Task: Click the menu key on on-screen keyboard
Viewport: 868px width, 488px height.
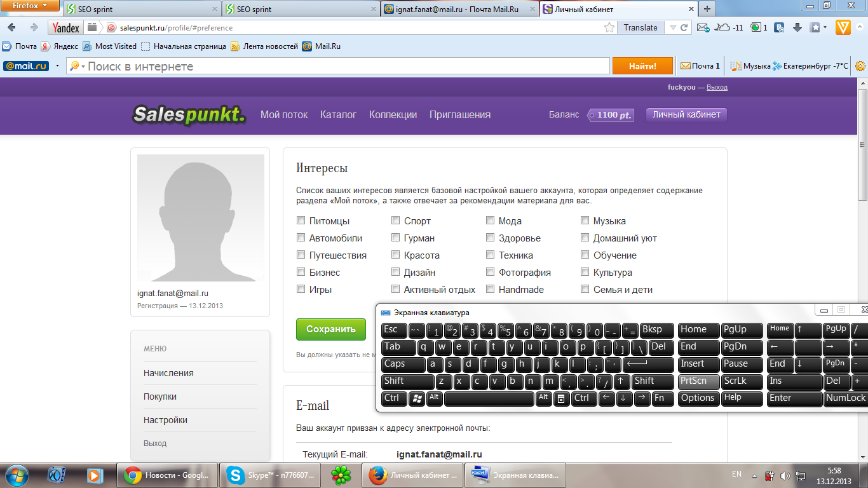Action: click(x=560, y=398)
